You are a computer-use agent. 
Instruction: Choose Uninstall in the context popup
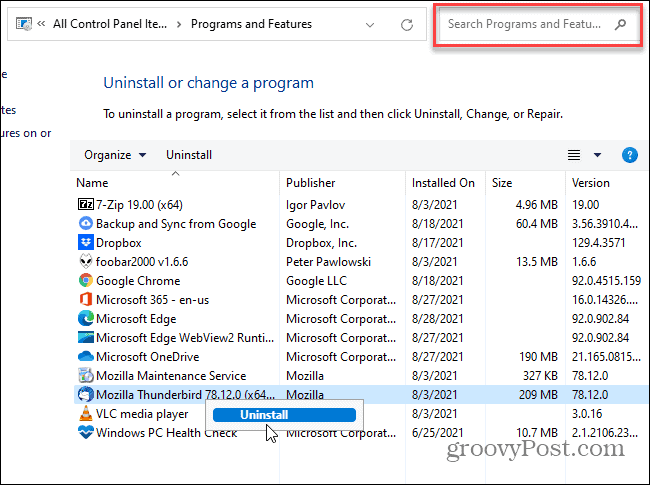(x=284, y=415)
